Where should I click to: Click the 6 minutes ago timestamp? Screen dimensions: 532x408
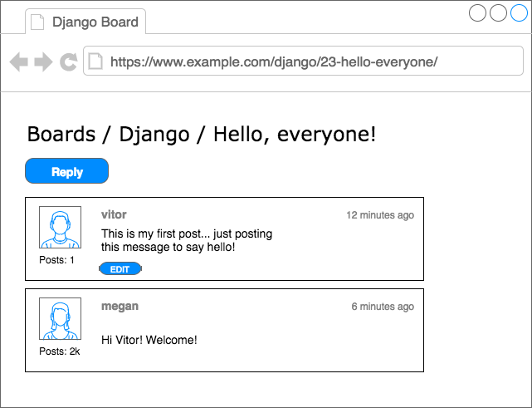(x=382, y=307)
